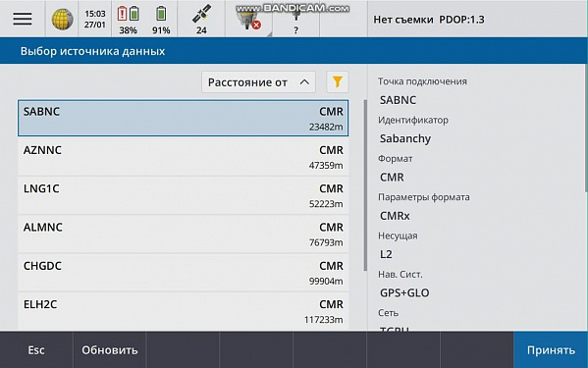Screen dimensions: 588x368
Task: Click the distance 23482m in SABNC row
Action: [x=326, y=127]
